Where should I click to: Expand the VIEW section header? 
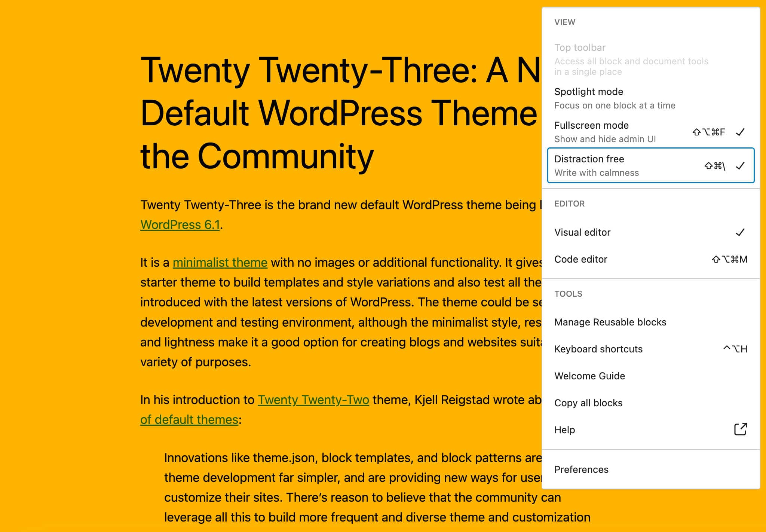click(x=565, y=22)
